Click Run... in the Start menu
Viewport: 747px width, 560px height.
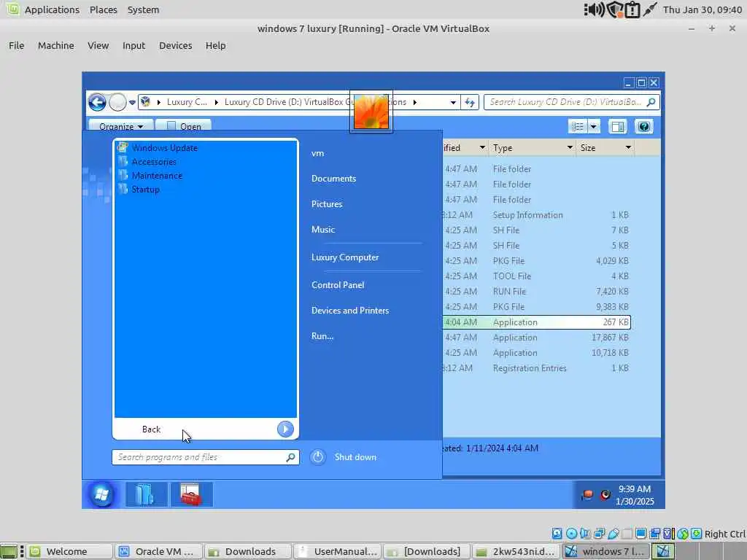tap(322, 335)
